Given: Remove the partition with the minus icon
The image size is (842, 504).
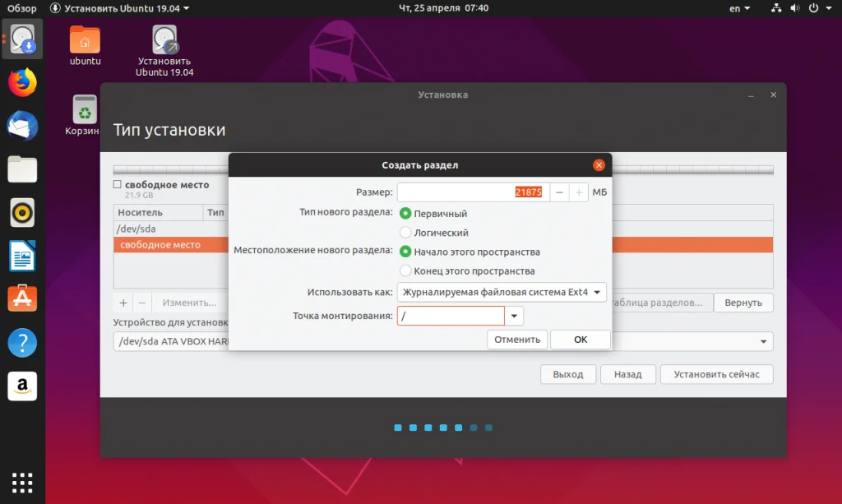Looking at the screenshot, I should (x=142, y=303).
